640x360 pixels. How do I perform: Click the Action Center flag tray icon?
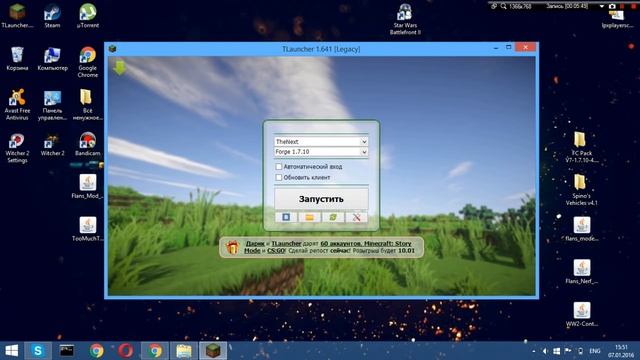pyautogui.click(x=568, y=351)
